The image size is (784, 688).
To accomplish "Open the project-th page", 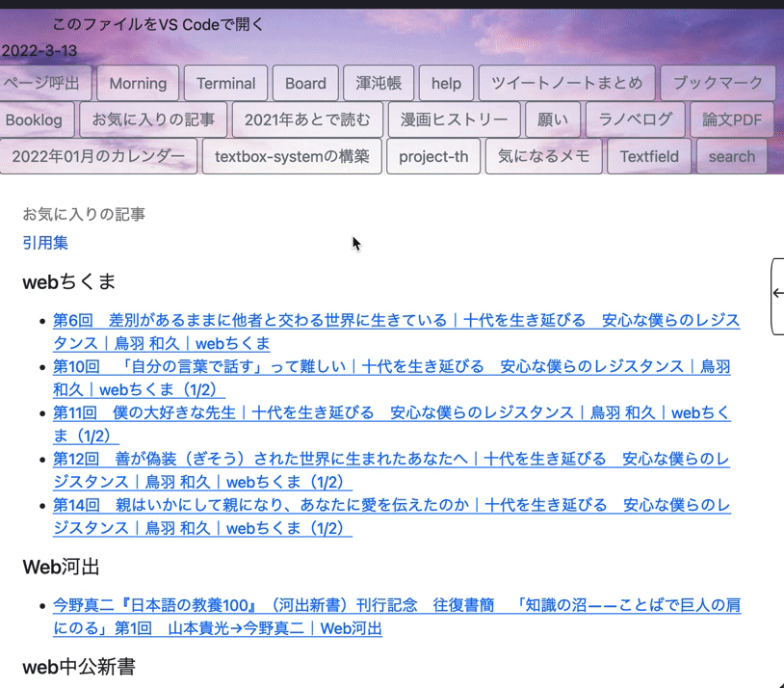I will [432, 156].
